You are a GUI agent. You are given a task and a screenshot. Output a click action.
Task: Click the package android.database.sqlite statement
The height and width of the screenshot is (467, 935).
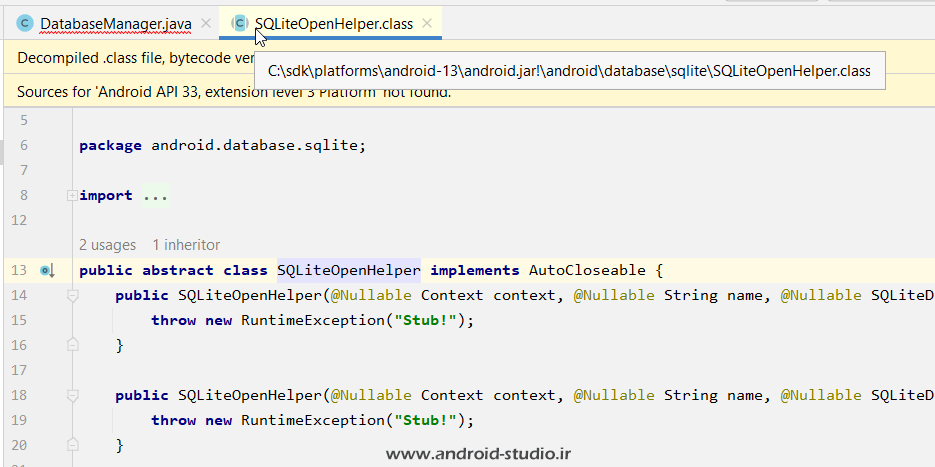tap(222, 146)
